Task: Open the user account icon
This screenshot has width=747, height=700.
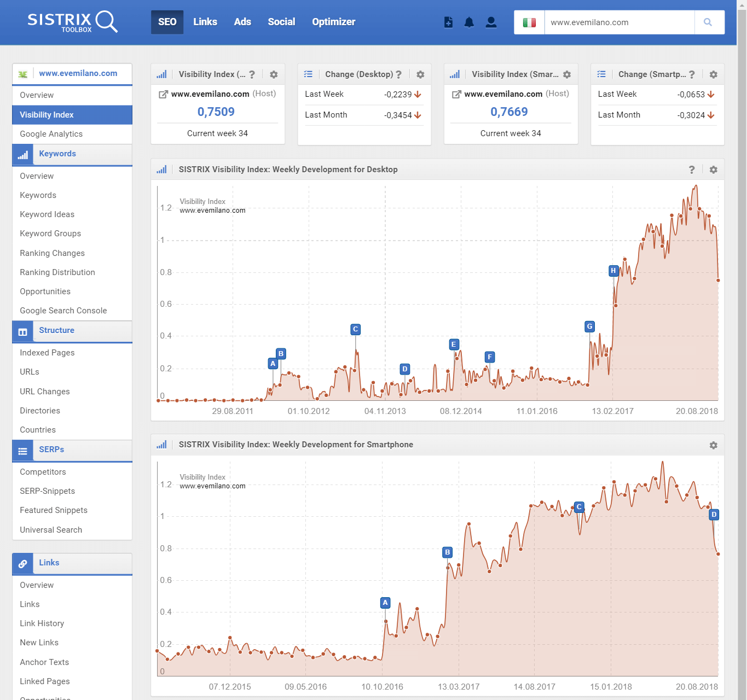Action: pos(491,22)
